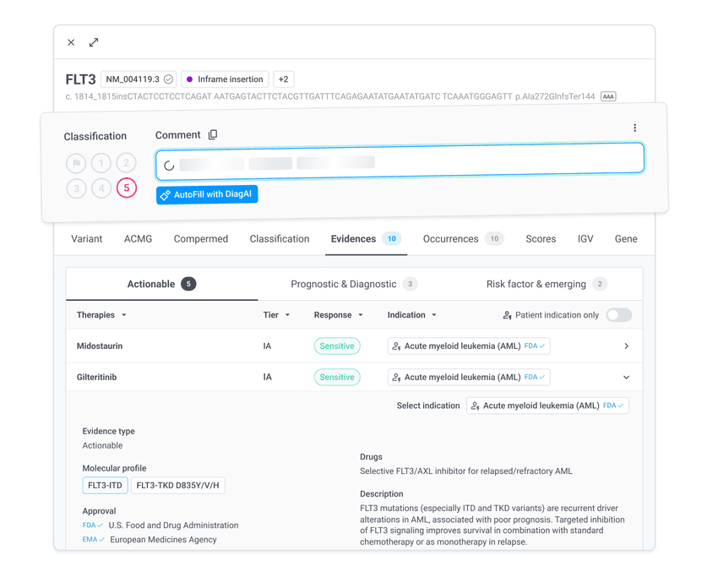Toggle Patient indication only switch

pos(618,315)
